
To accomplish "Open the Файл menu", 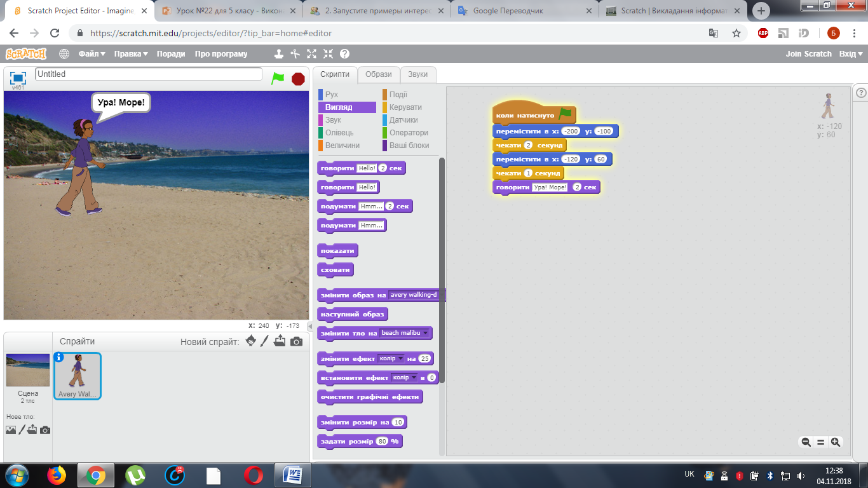I will click(92, 54).
